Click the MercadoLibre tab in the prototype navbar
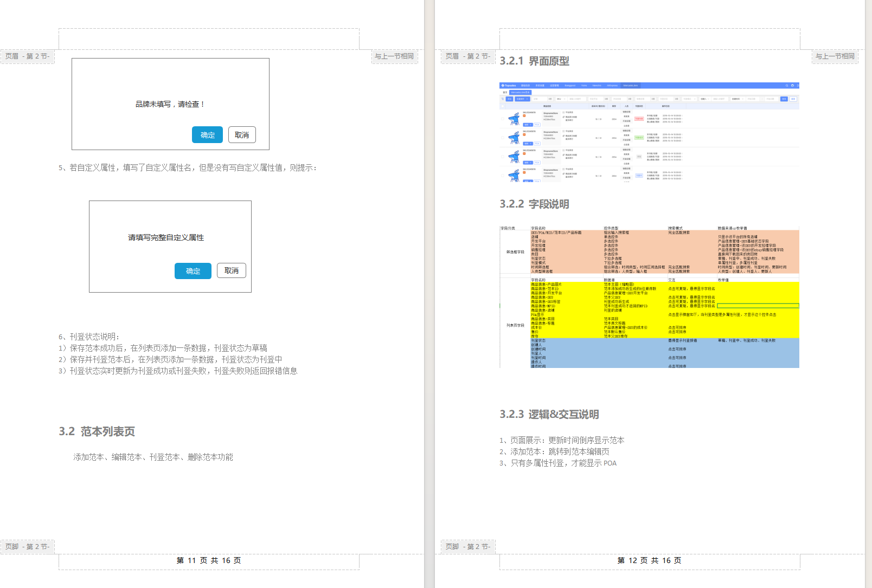The image size is (872, 588). pos(631,86)
